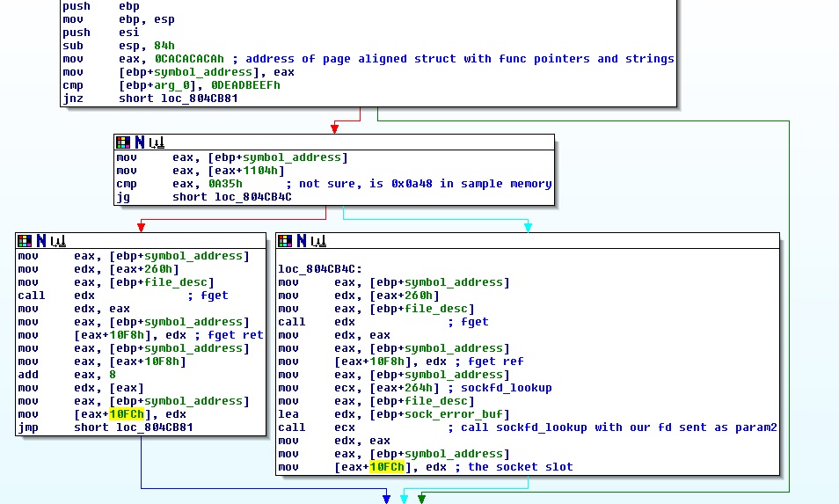Click the node color icon on the 'jmp short loc_804CB81' node
The height and width of the screenshot is (504, 839).
[25, 241]
